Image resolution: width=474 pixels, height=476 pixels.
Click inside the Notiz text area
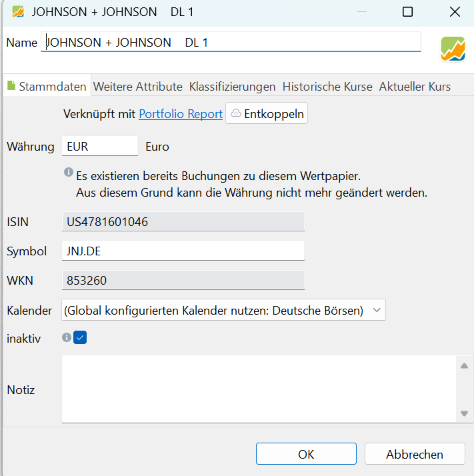(x=259, y=389)
